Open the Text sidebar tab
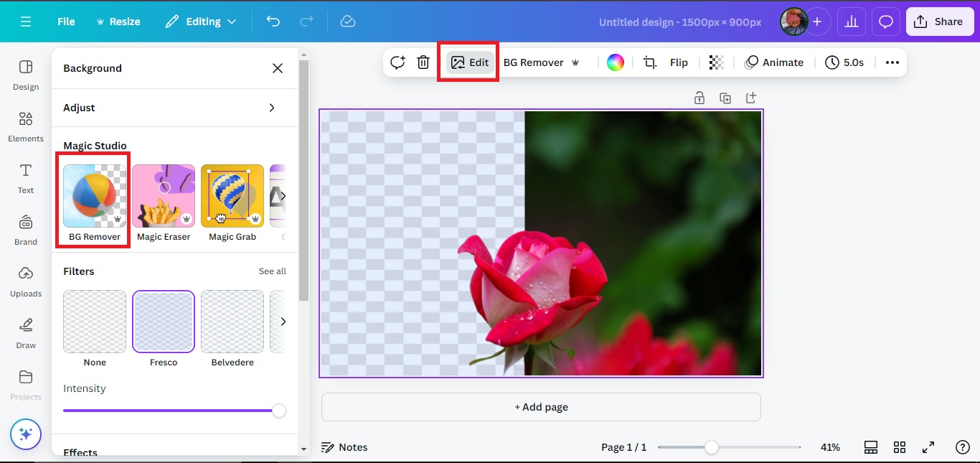 coord(26,178)
